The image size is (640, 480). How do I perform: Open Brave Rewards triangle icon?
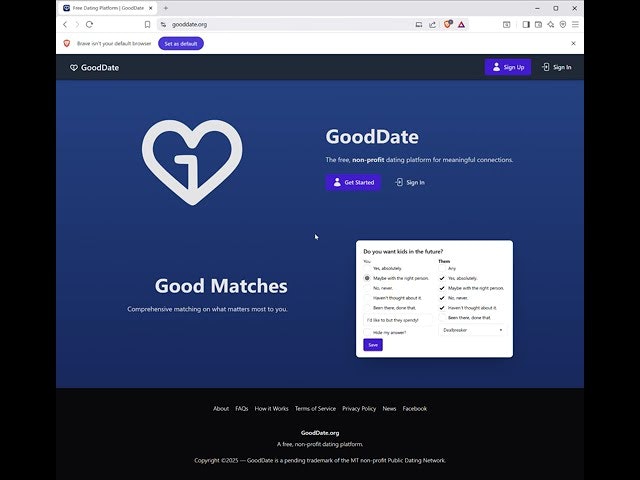click(x=461, y=24)
